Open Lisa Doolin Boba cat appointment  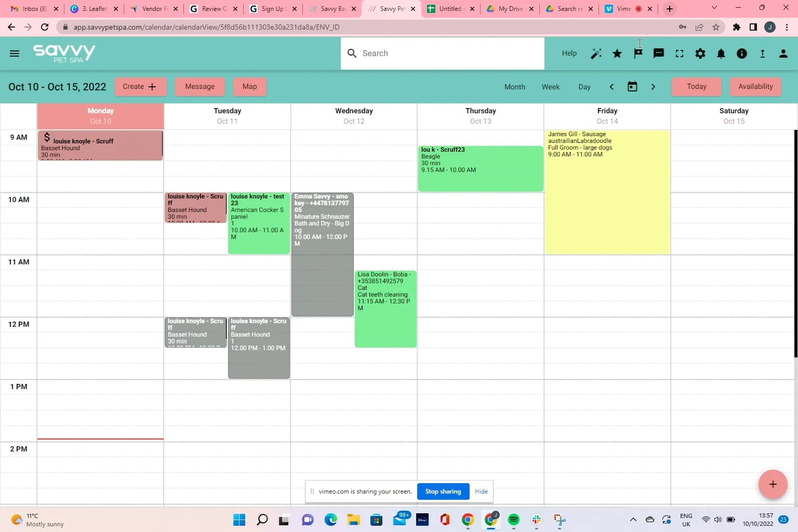[x=385, y=309]
